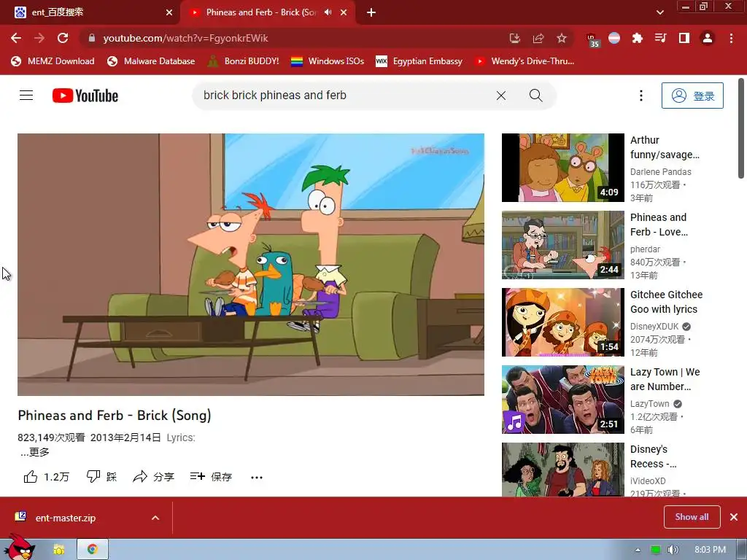
Task: Switch to the ent_百度搜索 tab
Action: (90, 12)
